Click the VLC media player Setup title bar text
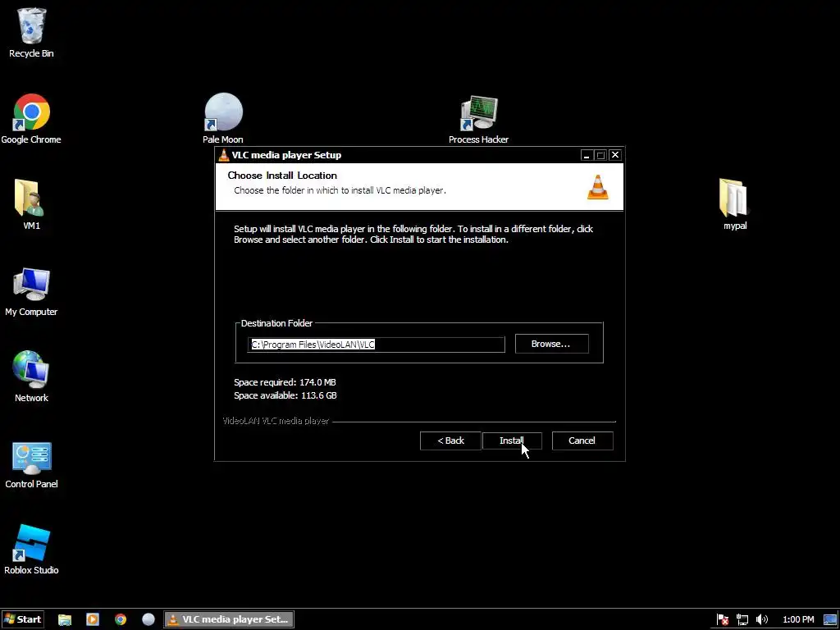Screen dimensions: 840x630 [x=286, y=155]
